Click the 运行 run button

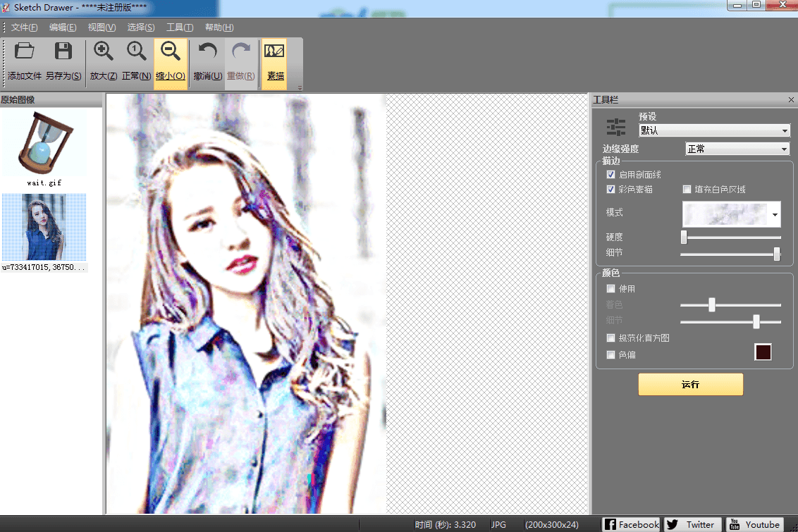pos(691,385)
